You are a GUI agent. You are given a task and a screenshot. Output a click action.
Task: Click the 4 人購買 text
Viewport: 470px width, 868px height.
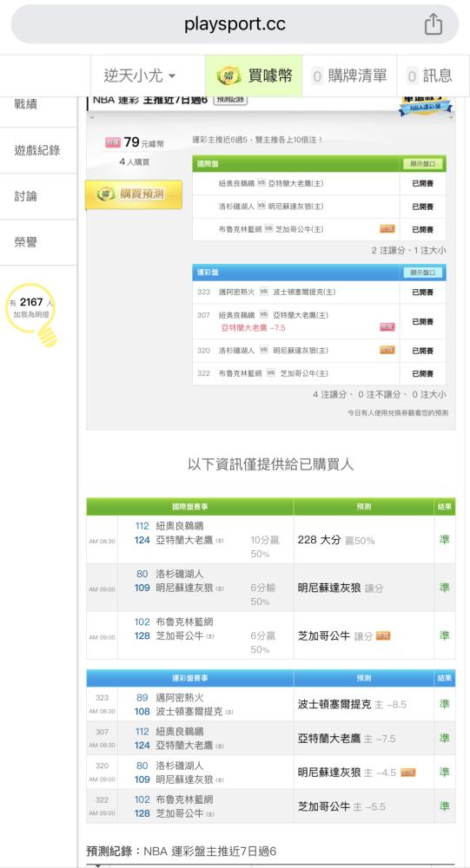click(134, 162)
